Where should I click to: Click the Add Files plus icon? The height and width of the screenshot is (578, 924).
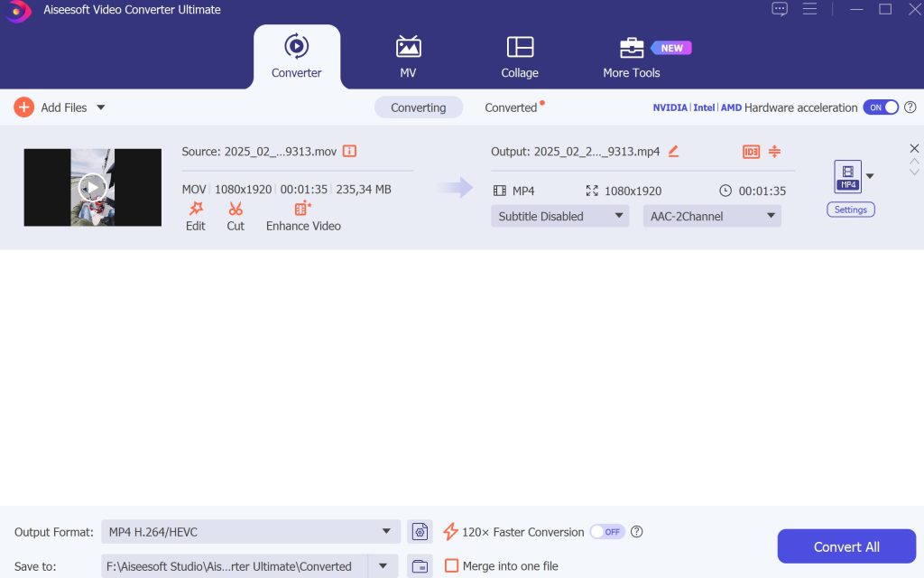(x=23, y=107)
